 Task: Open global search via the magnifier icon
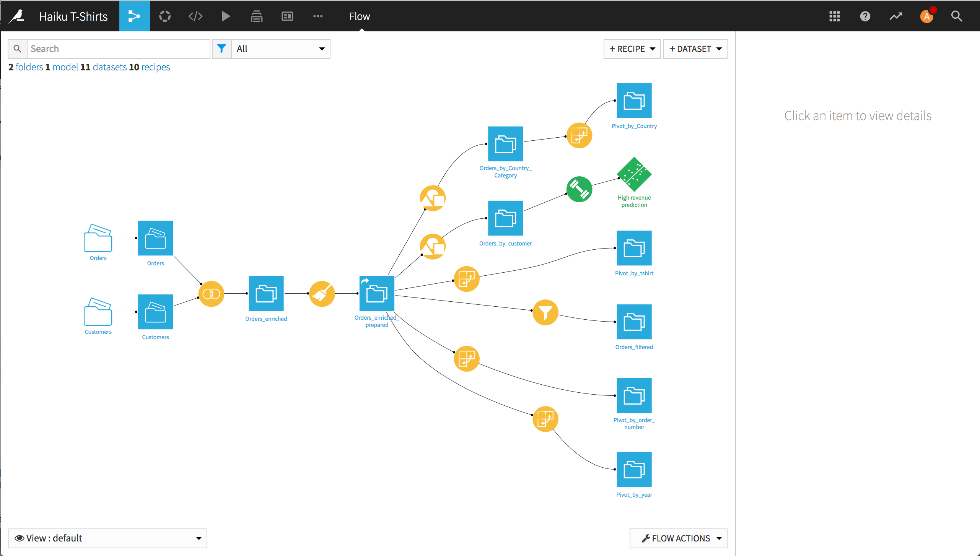tap(957, 16)
